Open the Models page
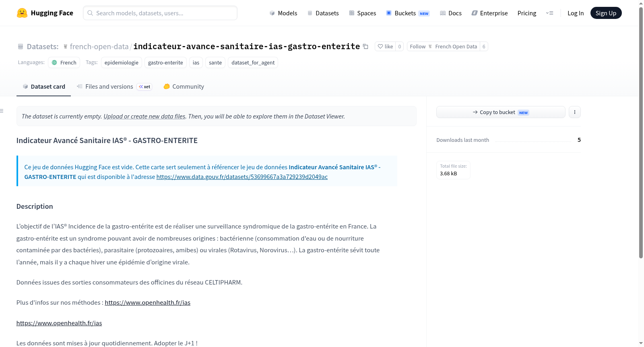Image resolution: width=644 pixels, height=347 pixels. (x=283, y=13)
